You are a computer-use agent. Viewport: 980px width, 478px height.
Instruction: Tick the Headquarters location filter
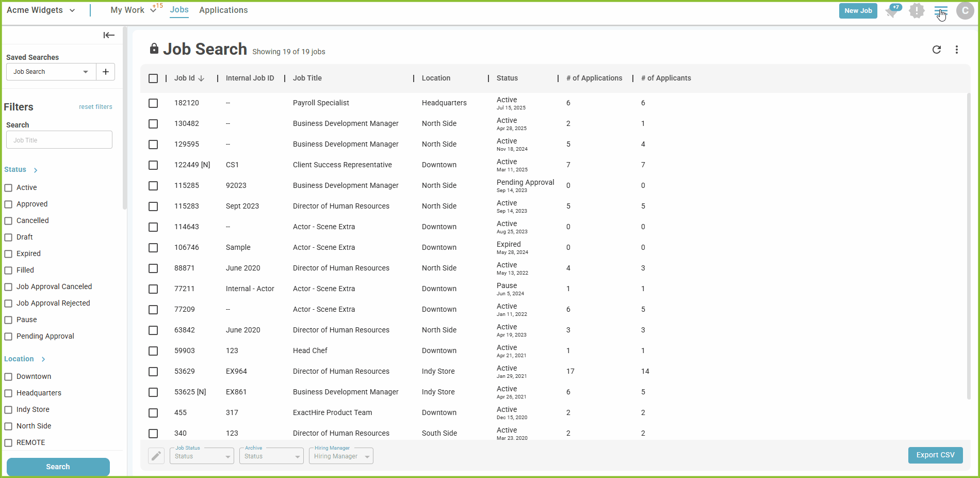pyautogui.click(x=8, y=393)
